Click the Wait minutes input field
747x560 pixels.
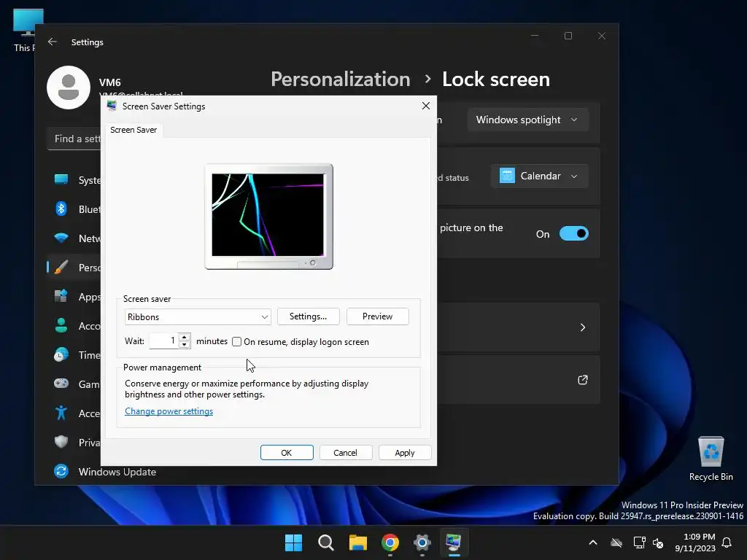164,341
